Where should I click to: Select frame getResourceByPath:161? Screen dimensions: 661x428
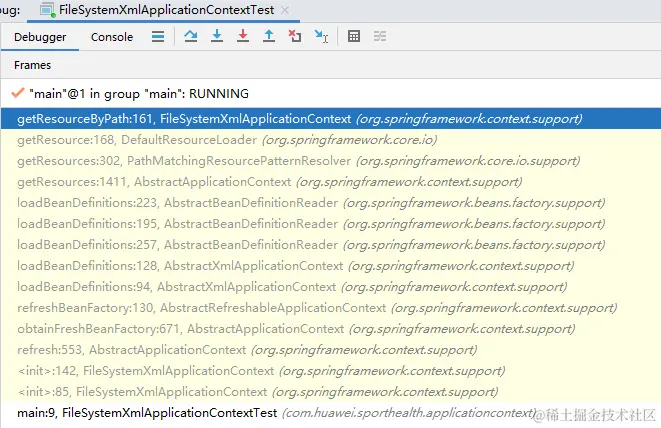coord(331,118)
